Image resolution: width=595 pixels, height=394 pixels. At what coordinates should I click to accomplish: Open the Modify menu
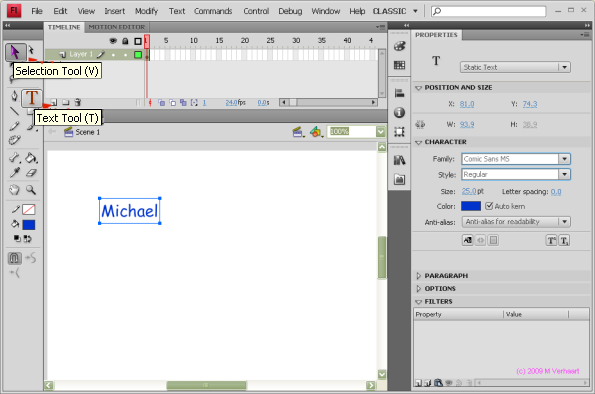pos(146,11)
